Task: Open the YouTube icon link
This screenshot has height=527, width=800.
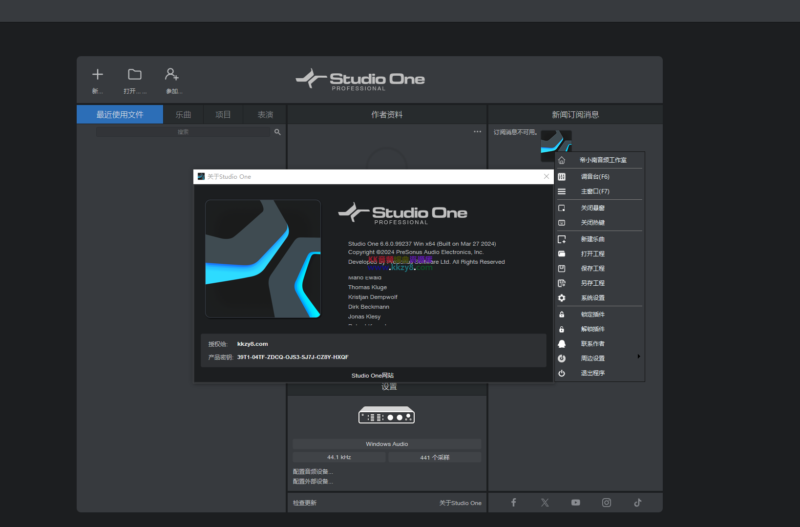Action: pos(575,502)
